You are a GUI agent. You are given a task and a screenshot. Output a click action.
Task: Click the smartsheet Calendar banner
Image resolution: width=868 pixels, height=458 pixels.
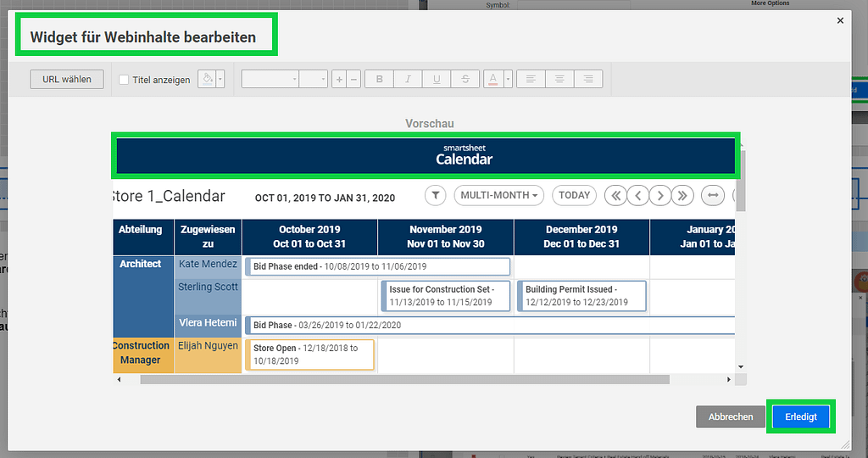point(426,155)
